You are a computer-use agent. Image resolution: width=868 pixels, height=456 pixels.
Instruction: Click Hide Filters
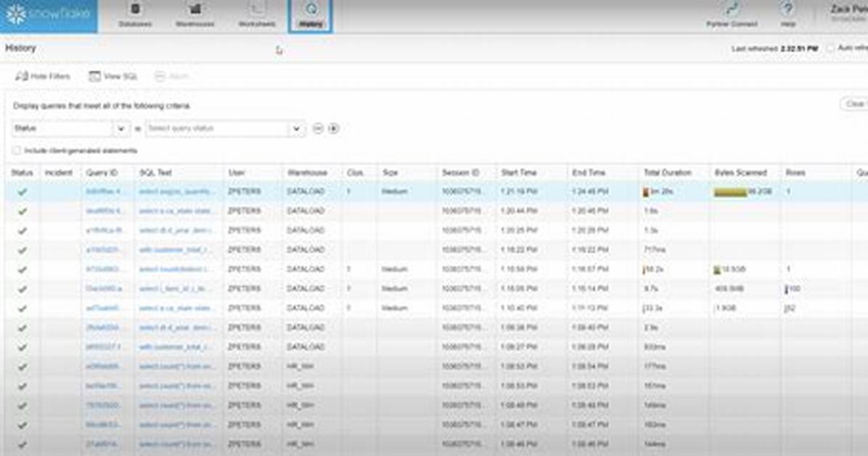click(43, 76)
